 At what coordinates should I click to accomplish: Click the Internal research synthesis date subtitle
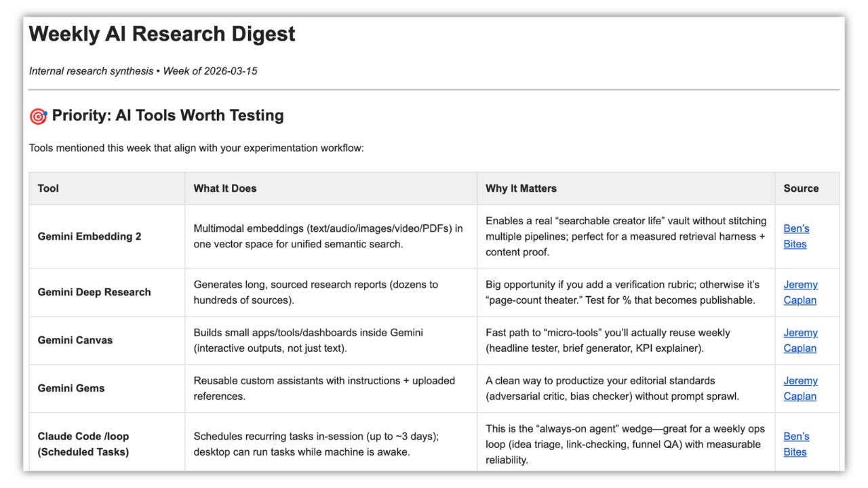[x=143, y=71]
